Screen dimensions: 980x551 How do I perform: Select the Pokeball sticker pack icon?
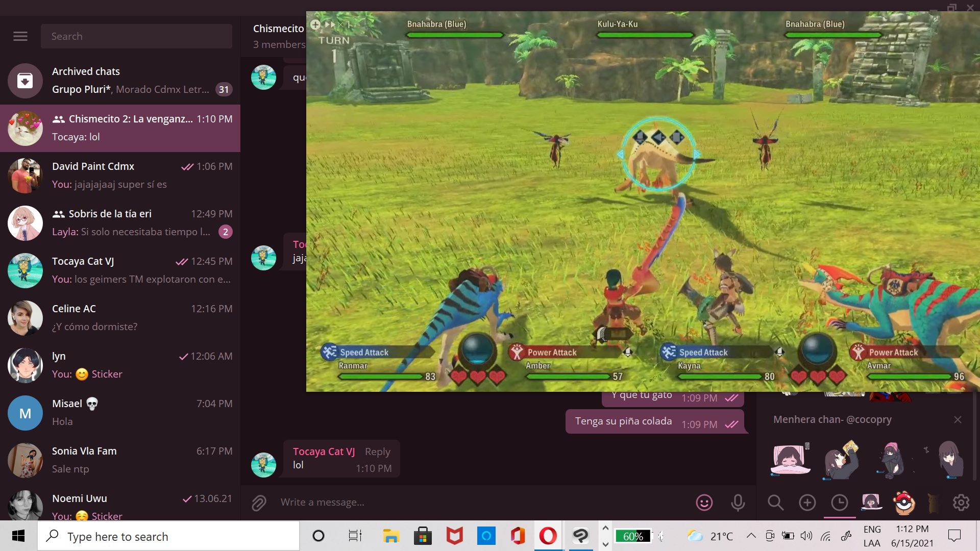pos(903,503)
